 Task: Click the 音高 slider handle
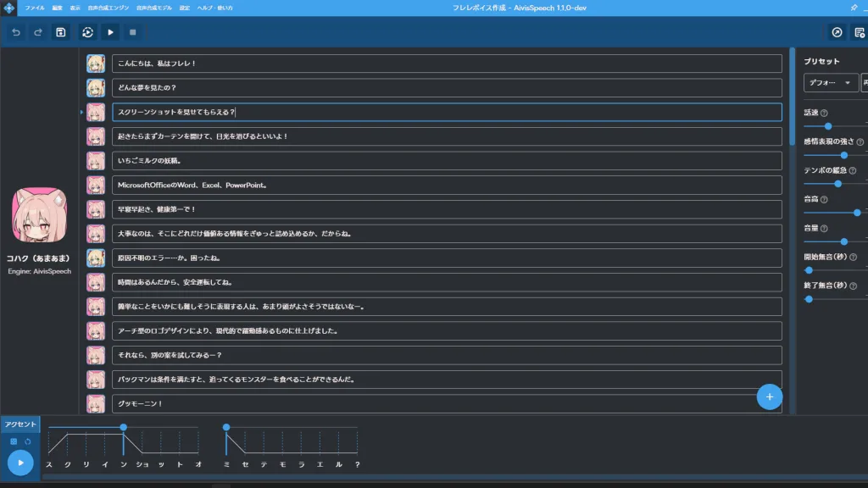(857, 213)
